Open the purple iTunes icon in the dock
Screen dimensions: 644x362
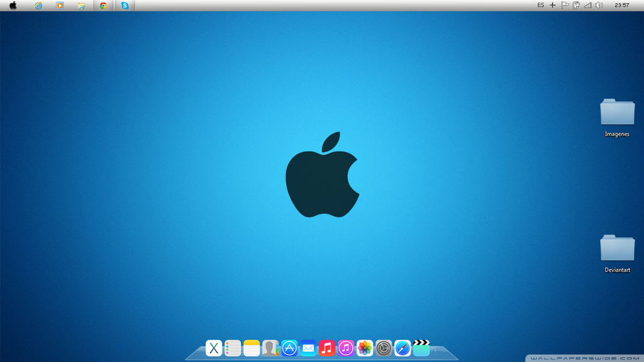[346, 348]
